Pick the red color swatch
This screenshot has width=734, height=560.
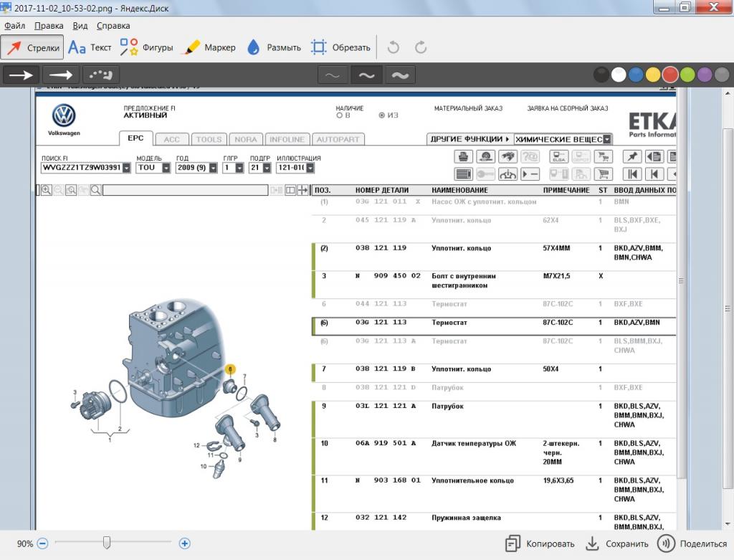click(670, 75)
